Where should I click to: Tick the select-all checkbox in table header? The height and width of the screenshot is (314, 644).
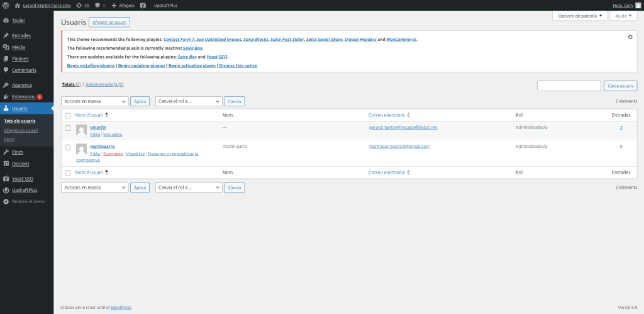(68, 115)
